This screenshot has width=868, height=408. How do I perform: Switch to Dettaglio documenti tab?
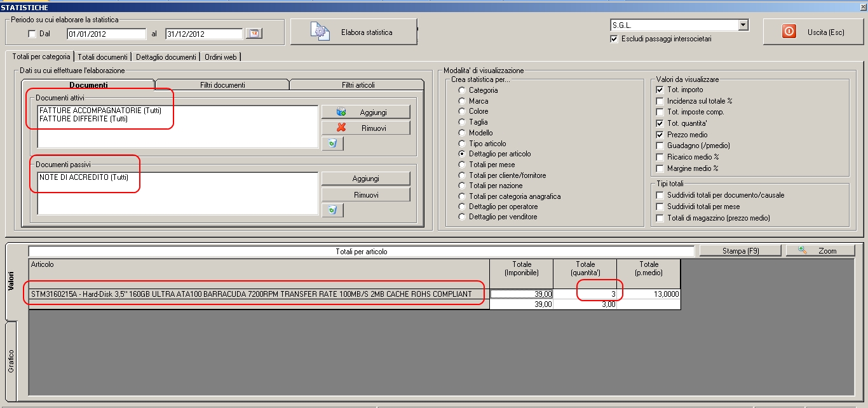pos(166,57)
